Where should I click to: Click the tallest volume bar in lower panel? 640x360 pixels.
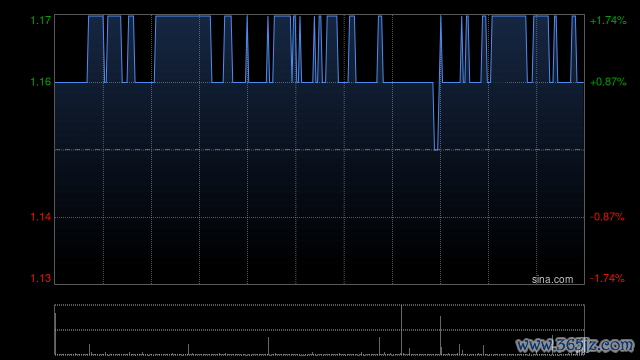tap(402, 330)
